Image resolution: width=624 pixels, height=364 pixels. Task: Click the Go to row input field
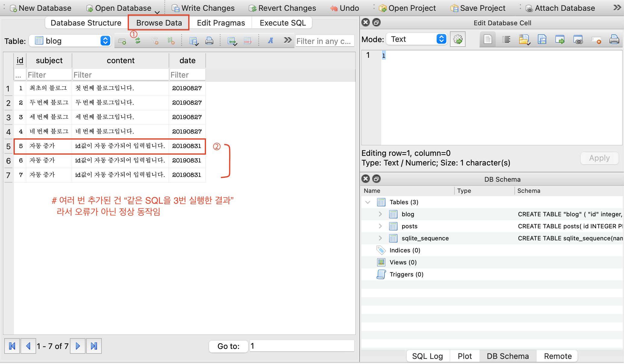pos(301,346)
